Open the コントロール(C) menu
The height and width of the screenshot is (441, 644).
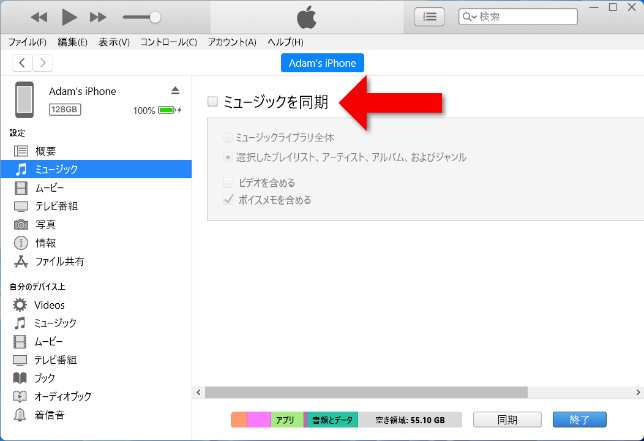coord(169,42)
